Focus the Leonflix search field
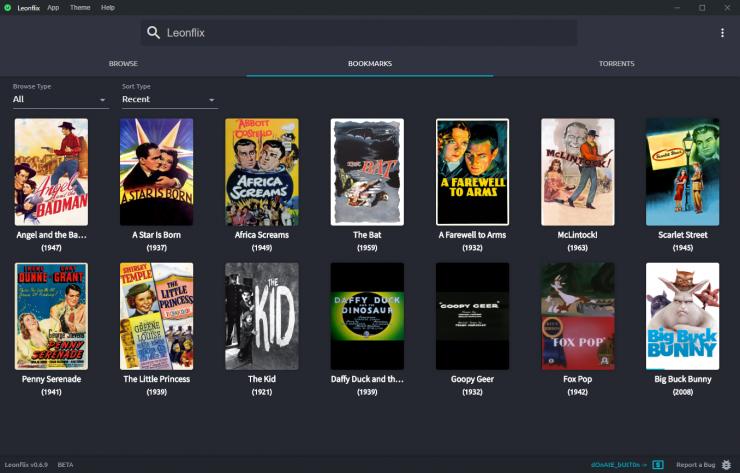Image resolution: width=740 pixels, height=473 pixels. click(x=359, y=33)
